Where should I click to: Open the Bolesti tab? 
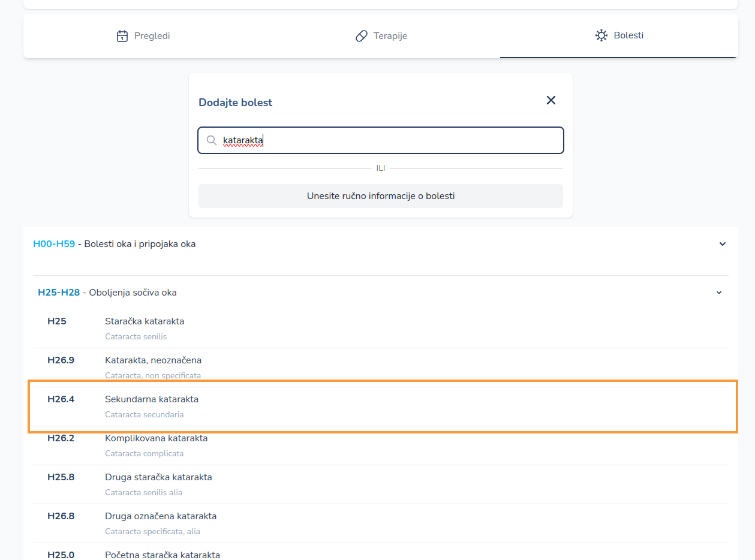(x=619, y=35)
